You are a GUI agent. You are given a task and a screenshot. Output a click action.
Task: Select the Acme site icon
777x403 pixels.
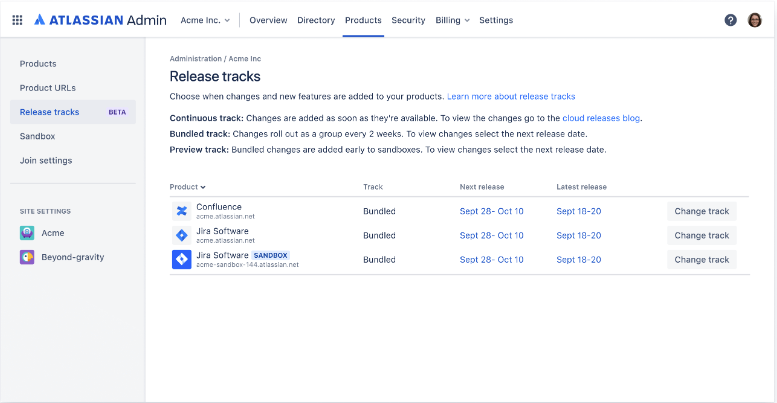pos(27,233)
